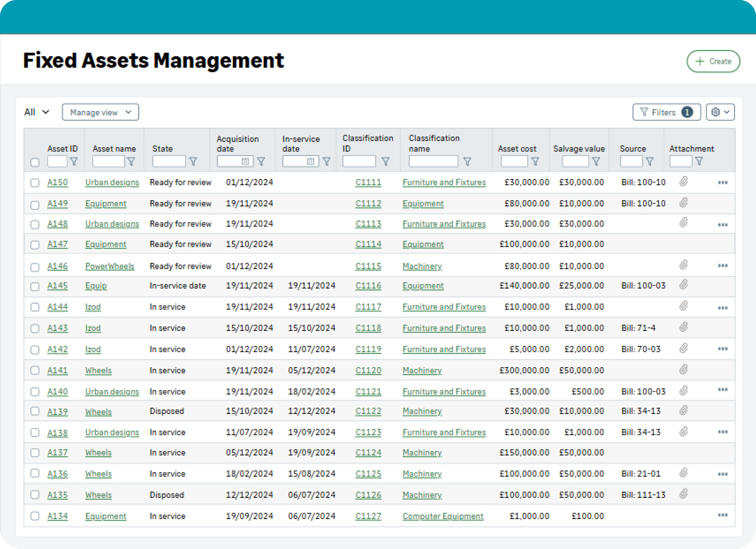Click the Asset cost column filter funnel
Viewport: 756px width, 549px height.
(x=535, y=162)
